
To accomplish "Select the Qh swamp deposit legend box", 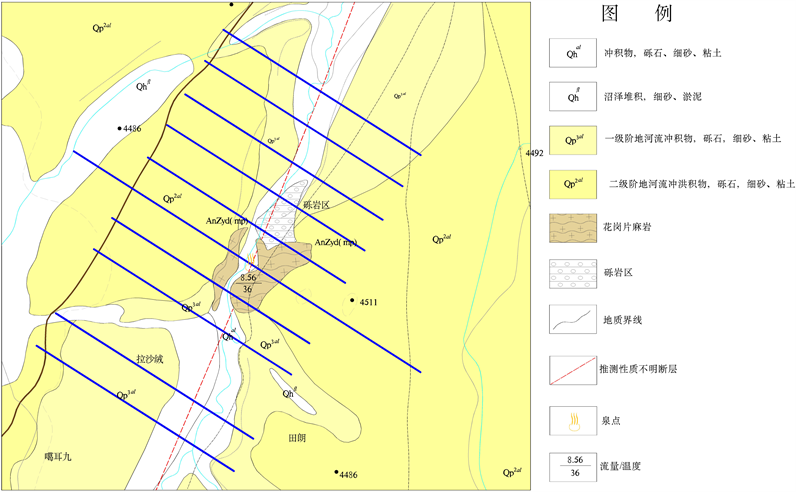I will click(x=573, y=96).
